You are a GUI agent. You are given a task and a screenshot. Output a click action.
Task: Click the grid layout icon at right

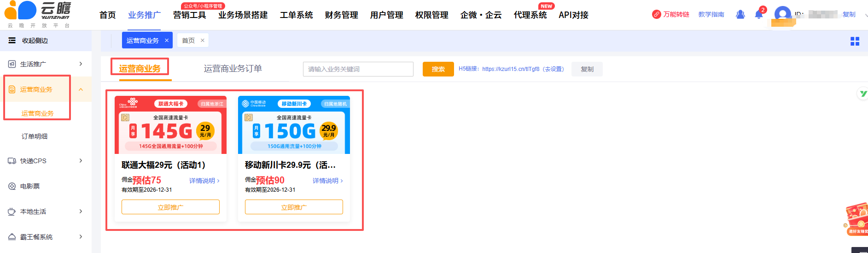pyautogui.click(x=855, y=41)
